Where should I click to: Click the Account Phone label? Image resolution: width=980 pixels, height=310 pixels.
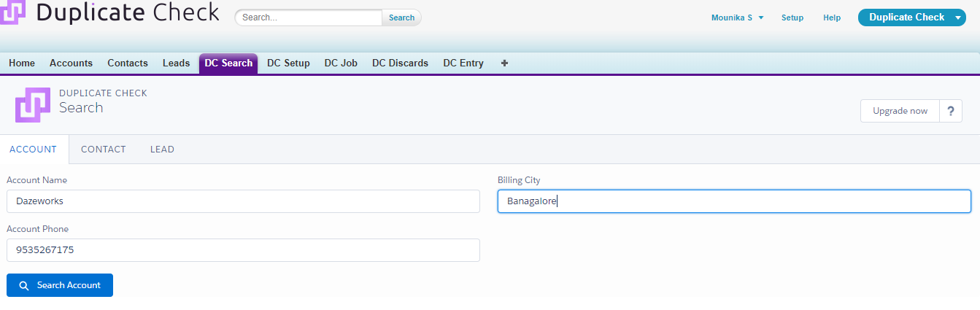tap(37, 229)
